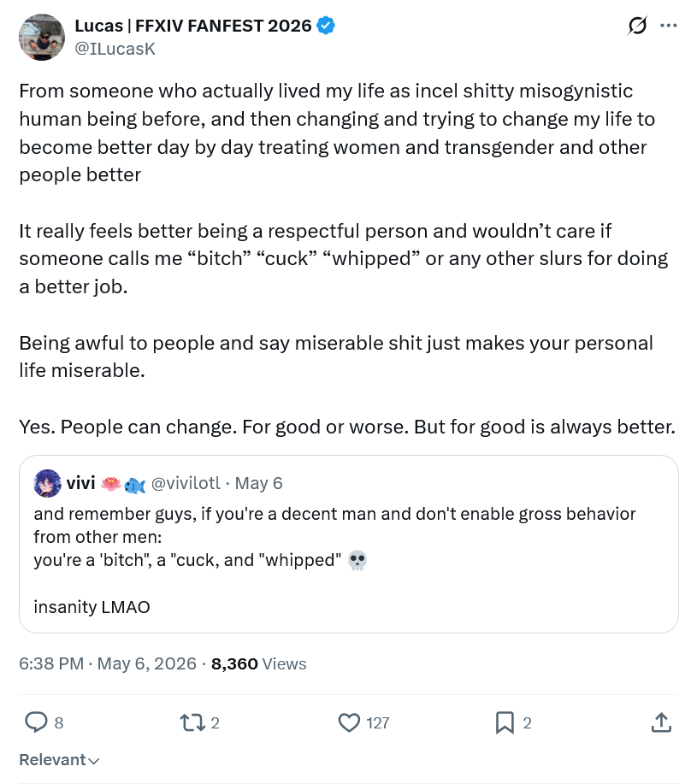
Task: View the 8,360 Views analytics
Action: 258,663
